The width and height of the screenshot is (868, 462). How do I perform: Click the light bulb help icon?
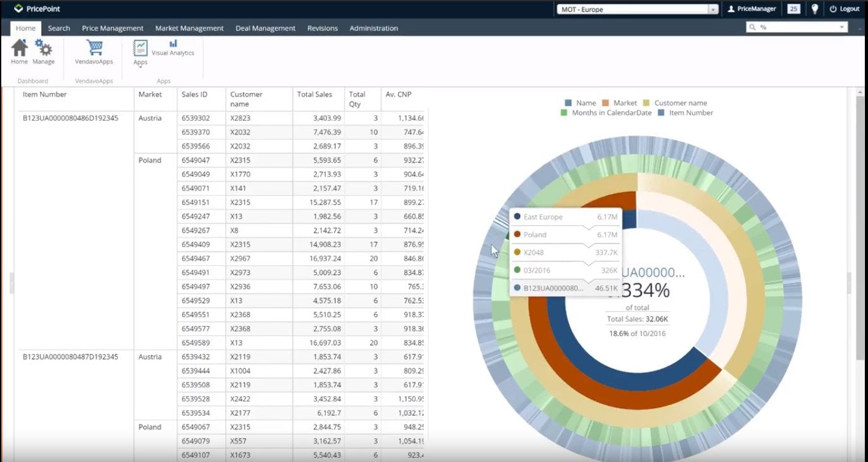(814, 9)
